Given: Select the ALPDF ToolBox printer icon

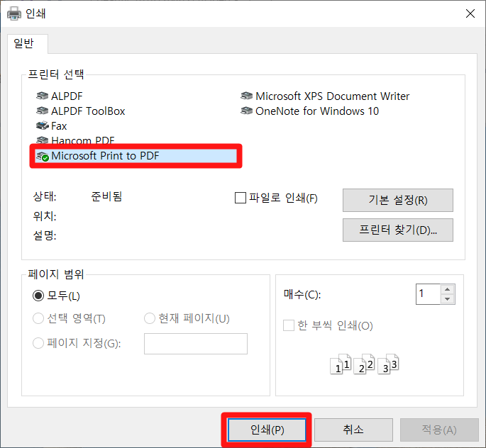Looking at the screenshot, I should [x=42, y=111].
